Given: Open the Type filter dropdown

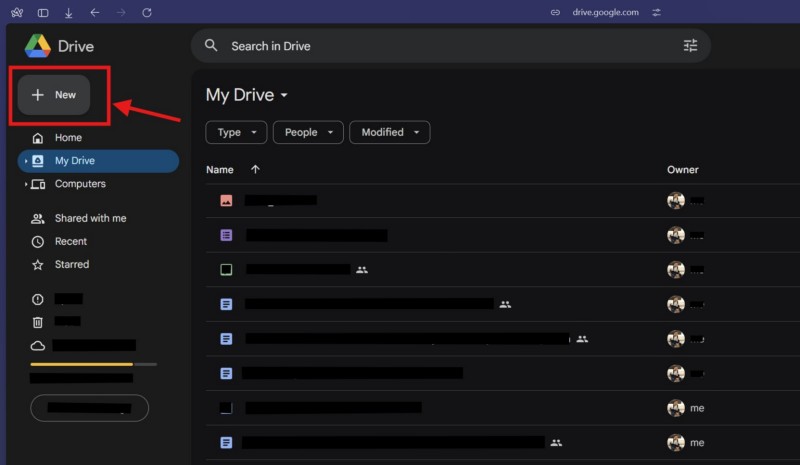Looking at the screenshot, I should point(236,132).
